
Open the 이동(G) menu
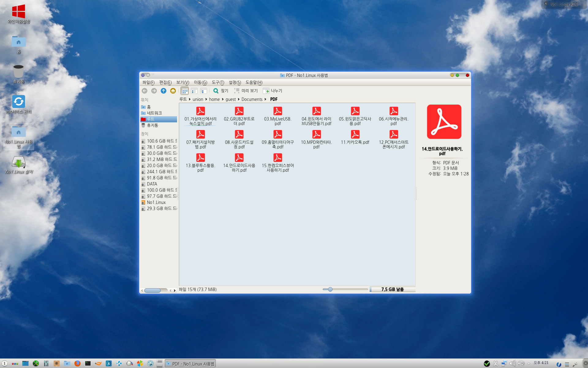click(x=200, y=82)
